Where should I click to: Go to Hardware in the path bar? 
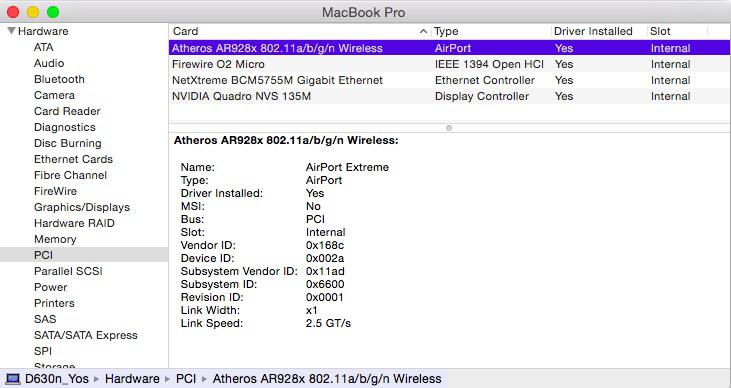point(132,379)
